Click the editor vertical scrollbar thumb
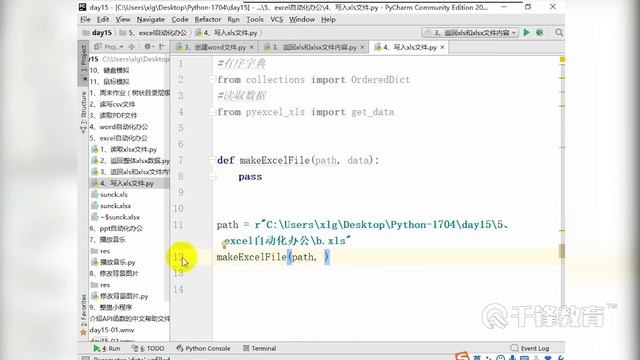Viewport: 640px width, 360px height. [562, 251]
